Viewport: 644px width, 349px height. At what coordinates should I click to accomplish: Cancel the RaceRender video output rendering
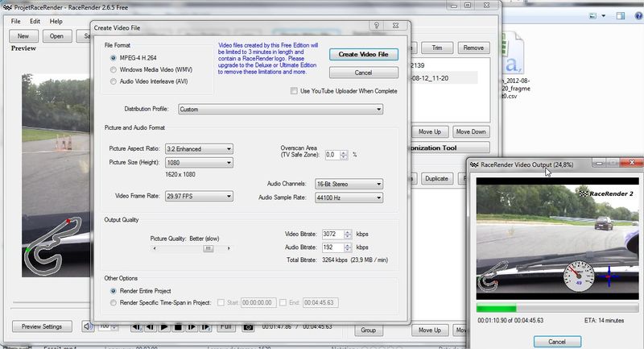[x=557, y=341]
